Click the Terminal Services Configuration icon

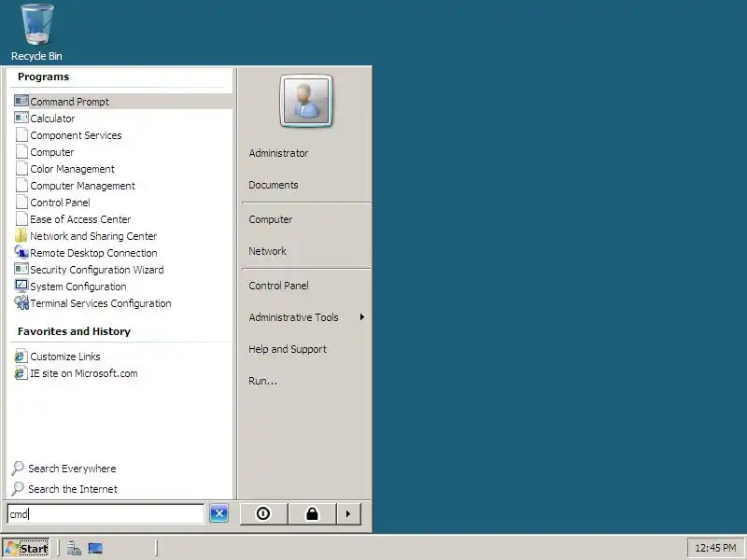21,302
